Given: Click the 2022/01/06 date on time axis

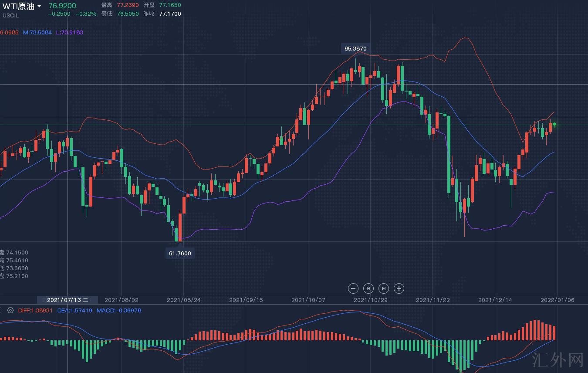Looking at the screenshot, I should [557, 300].
